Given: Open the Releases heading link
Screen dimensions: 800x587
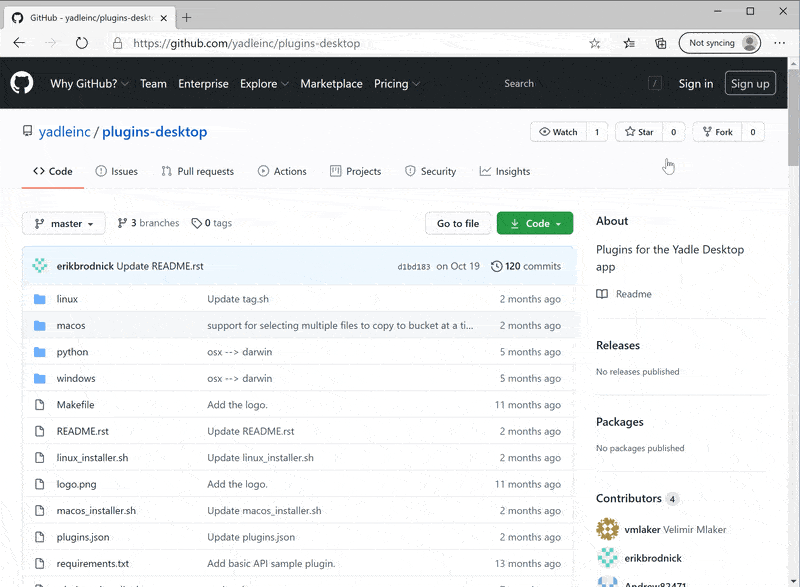Looking at the screenshot, I should [618, 345].
